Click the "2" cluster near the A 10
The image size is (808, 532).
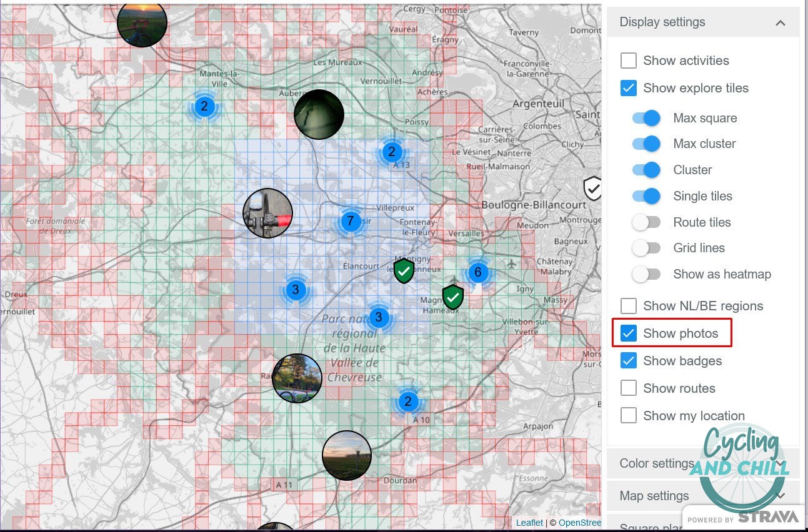408,402
